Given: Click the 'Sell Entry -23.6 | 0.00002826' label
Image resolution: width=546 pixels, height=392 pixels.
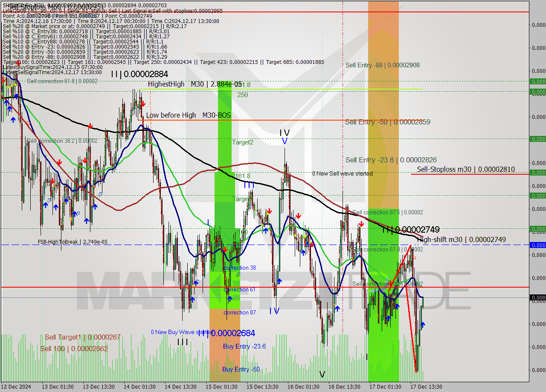Looking at the screenshot, I should [391, 160].
